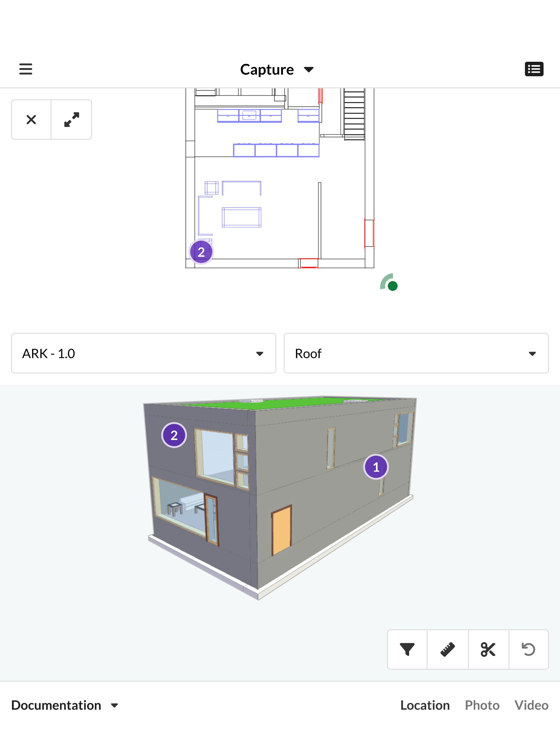Open the Documentation dropdown
This screenshot has width=560, height=747.
pos(65,705)
